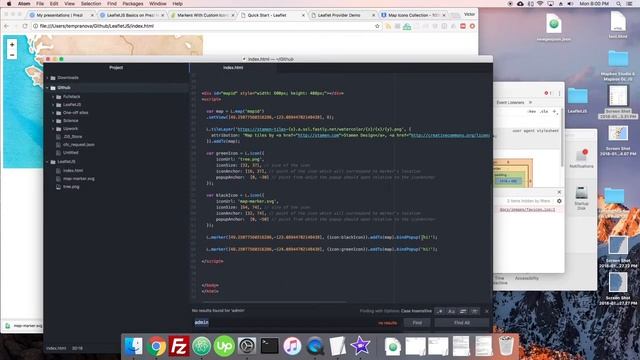Open index.html in the project tree

point(73,171)
